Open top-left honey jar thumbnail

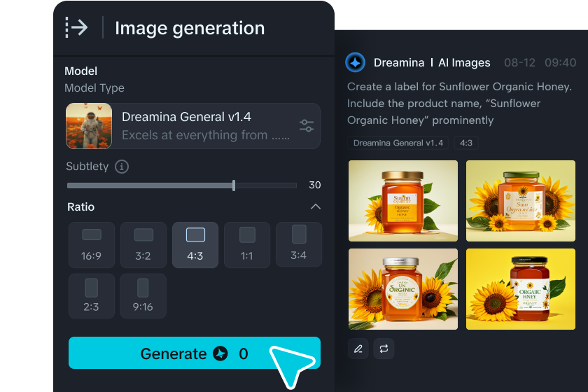(403, 201)
